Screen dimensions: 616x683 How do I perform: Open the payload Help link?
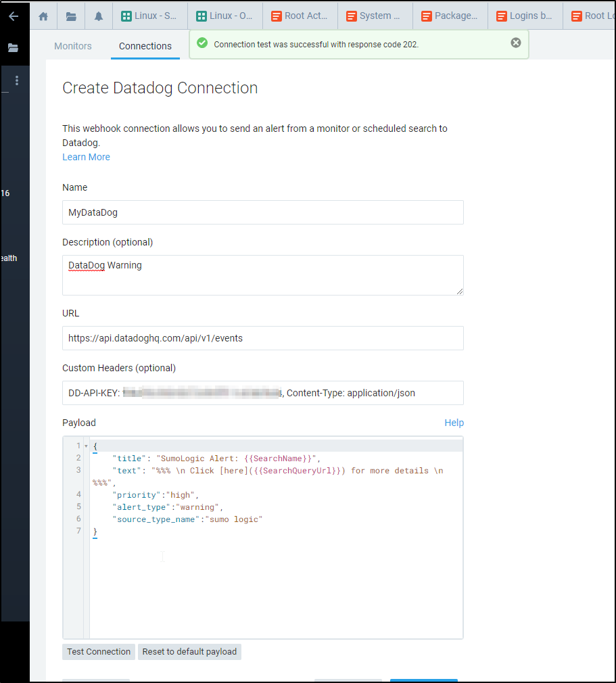coord(454,423)
